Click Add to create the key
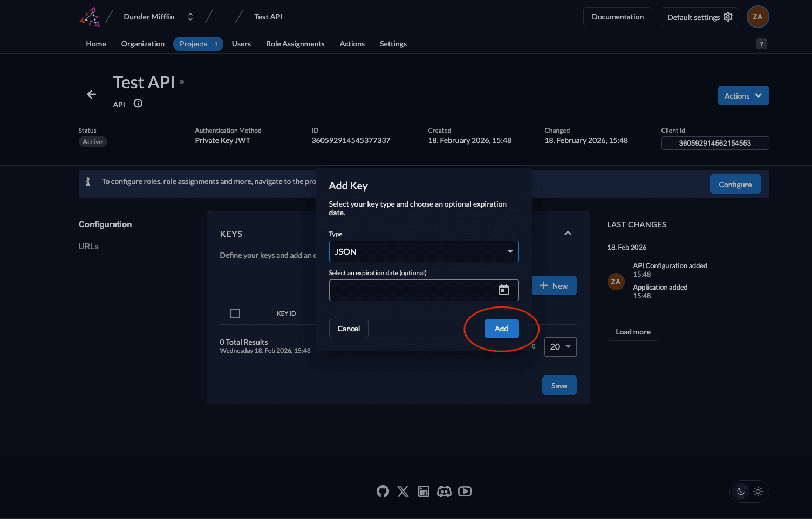Screen dimensions: 812x519 coord(501,329)
